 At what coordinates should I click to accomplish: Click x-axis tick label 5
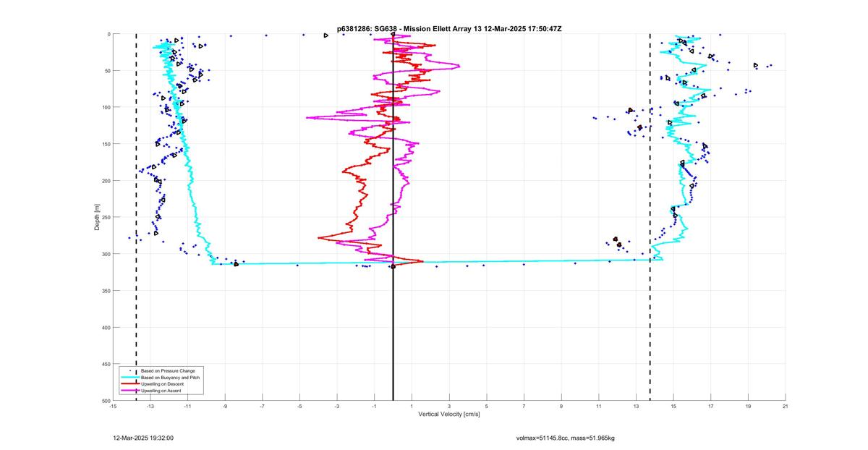[x=487, y=406]
